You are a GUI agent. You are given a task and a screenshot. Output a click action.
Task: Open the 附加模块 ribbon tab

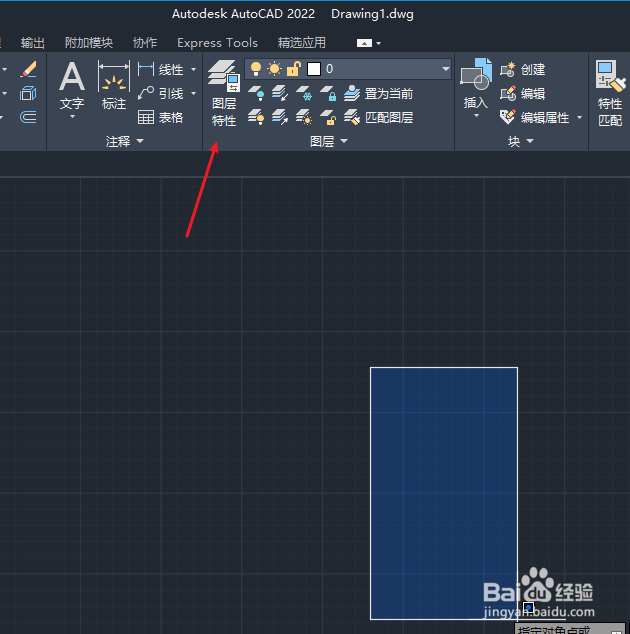tap(89, 42)
